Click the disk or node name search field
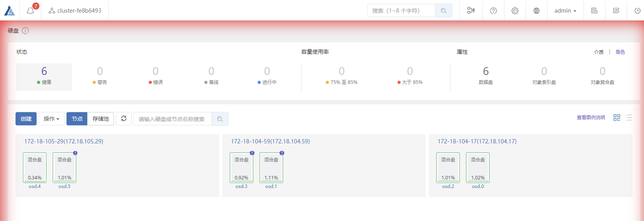This screenshot has height=221, width=644. pyautogui.click(x=172, y=119)
